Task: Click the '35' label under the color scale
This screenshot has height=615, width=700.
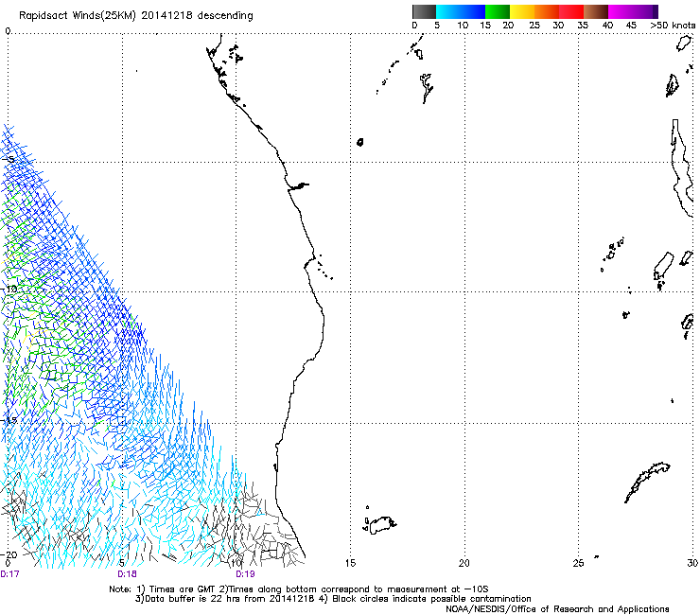Action: pos(582,26)
